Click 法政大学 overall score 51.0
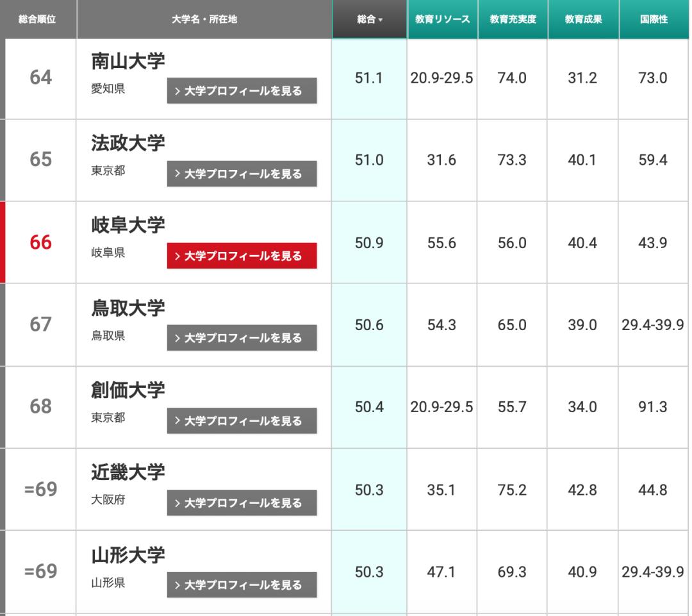This screenshot has height=616, width=692. tap(369, 160)
